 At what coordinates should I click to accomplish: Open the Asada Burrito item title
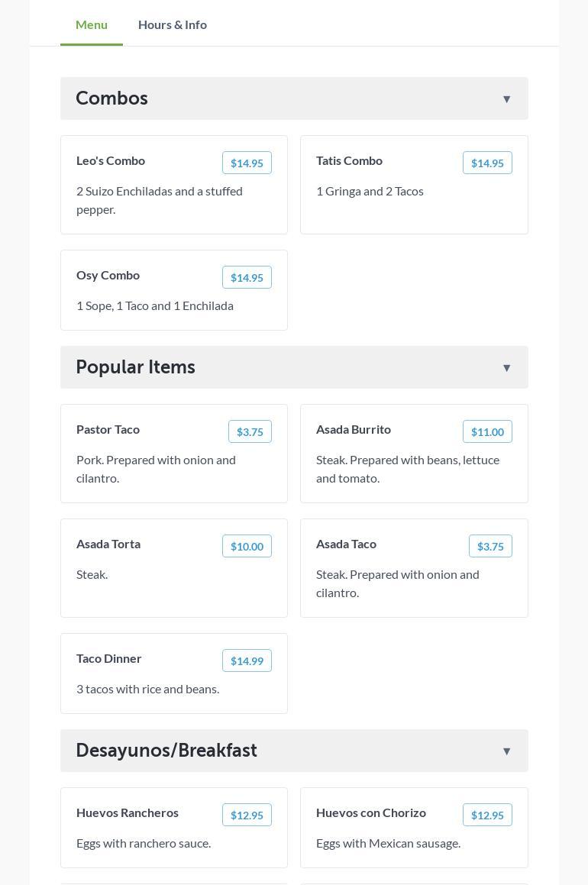[x=354, y=429]
